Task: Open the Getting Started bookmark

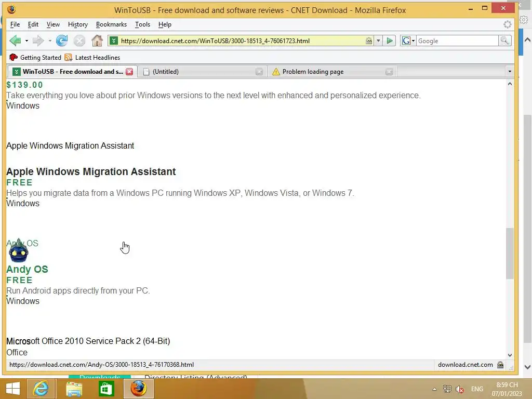Action: point(35,57)
